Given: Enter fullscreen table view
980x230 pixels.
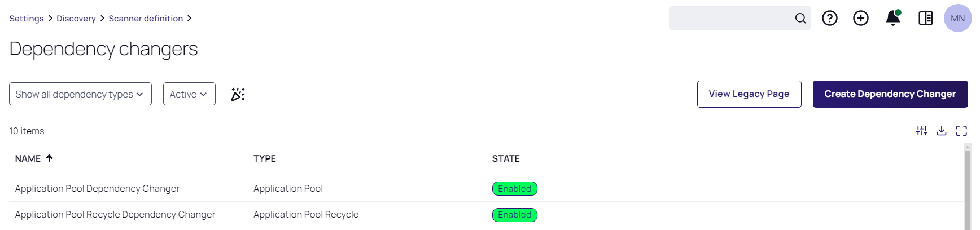Looking at the screenshot, I should click(961, 131).
